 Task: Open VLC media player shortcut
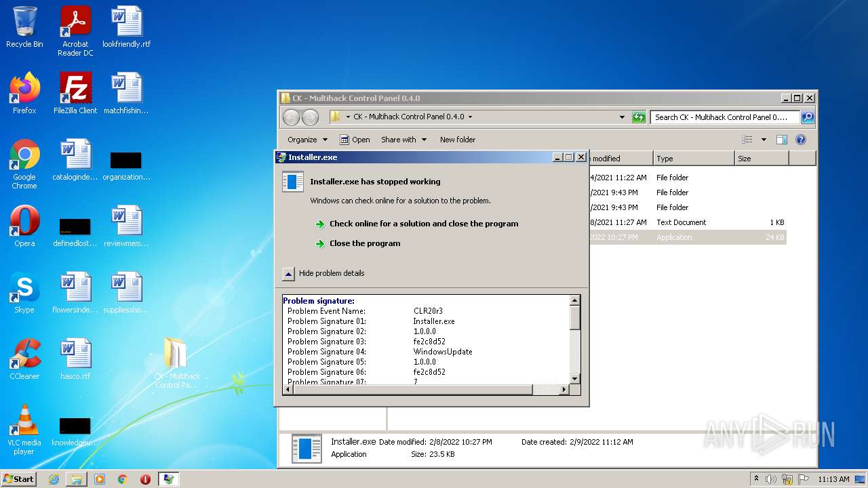pyautogui.click(x=24, y=430)
